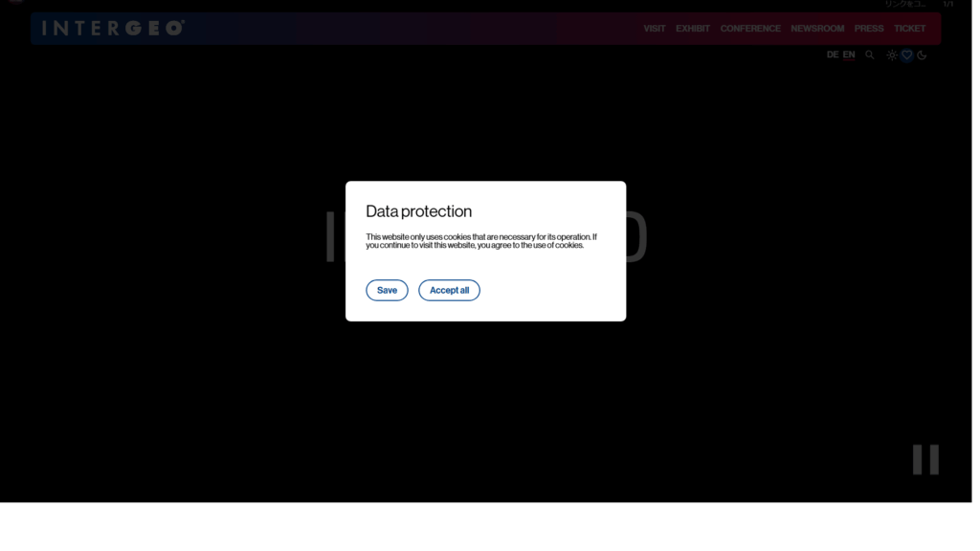Click the Data protection heading
The height and width of the screenshot is (551, 980).
click(x=419, y=211)
